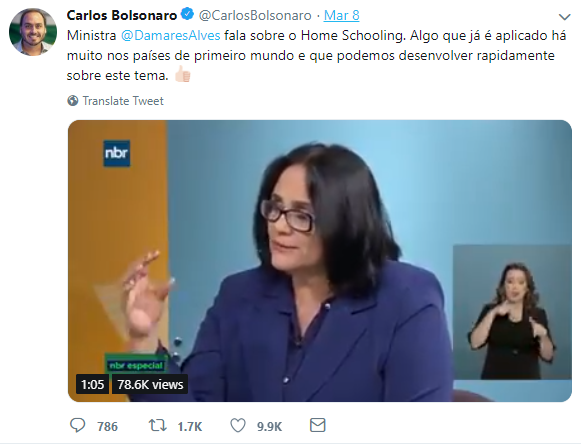Click Translate Tweet
Screen dimensions: 581x446
(123, 101)
